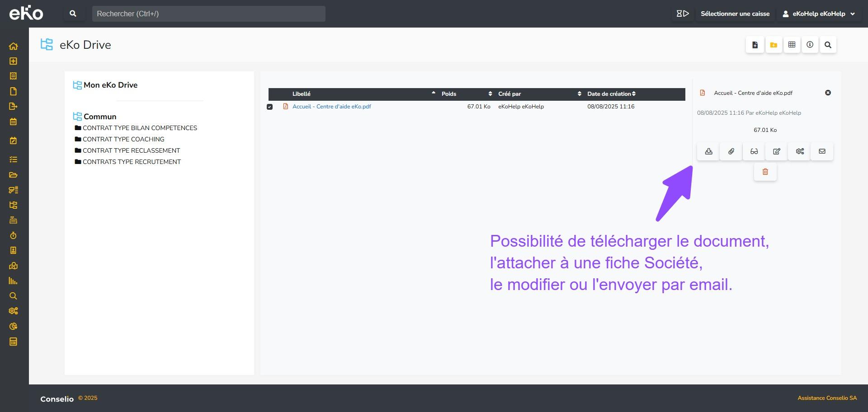
Task: Create new folder with yellow folder icon
Action: point(774,45)
